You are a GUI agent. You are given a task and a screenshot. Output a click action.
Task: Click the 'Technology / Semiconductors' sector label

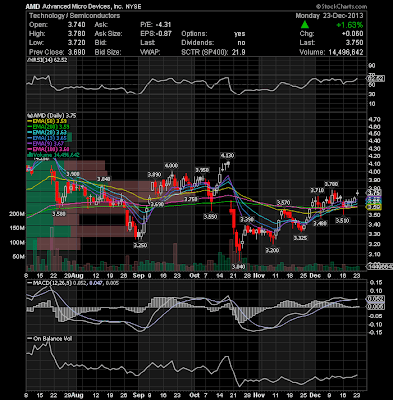[75, 16]
